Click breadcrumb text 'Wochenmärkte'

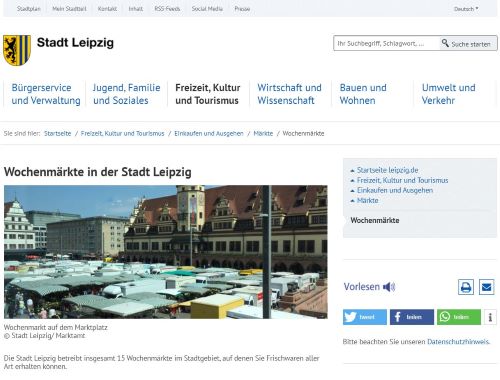(303, 133)
